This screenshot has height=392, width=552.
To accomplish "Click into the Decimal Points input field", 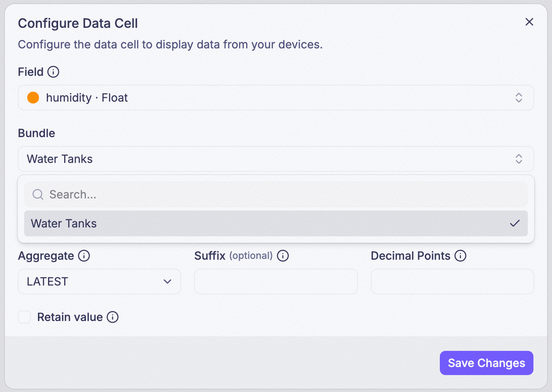I will point(452,281).
